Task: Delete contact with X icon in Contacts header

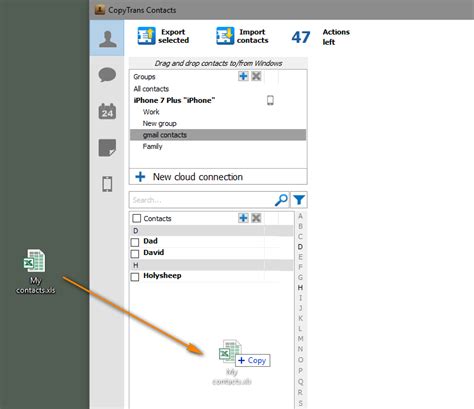Action: click(256, 218)
